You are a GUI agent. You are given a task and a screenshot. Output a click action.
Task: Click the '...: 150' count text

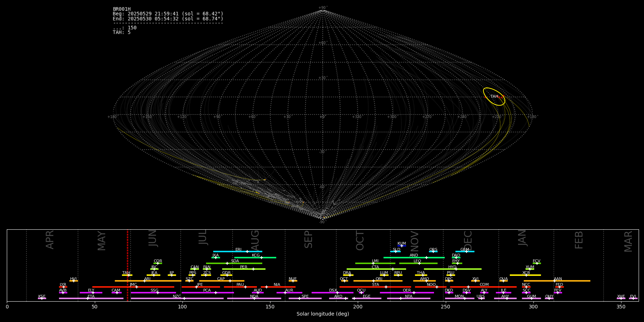(x=125, y=28)
